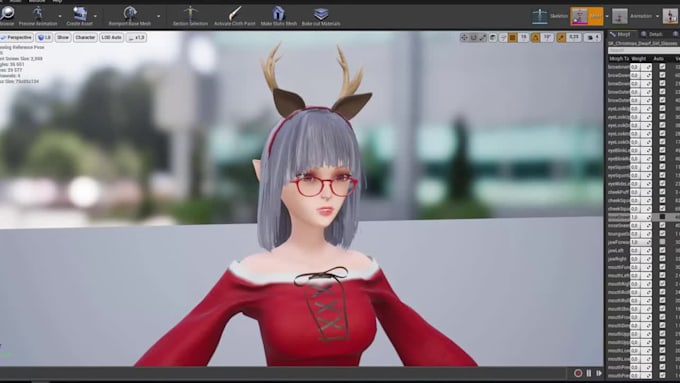Viewport: 680px width, 383px height.
Task: Click the Reimport Base Mesh icon
Action: [130, 13]
